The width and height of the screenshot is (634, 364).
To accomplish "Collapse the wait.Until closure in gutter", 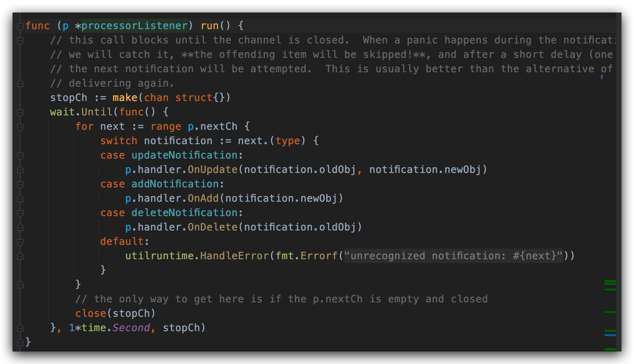I will [x=20, y=112].
